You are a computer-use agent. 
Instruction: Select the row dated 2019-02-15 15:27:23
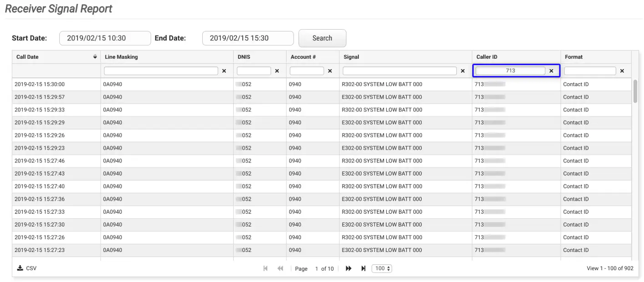[322, 250]
